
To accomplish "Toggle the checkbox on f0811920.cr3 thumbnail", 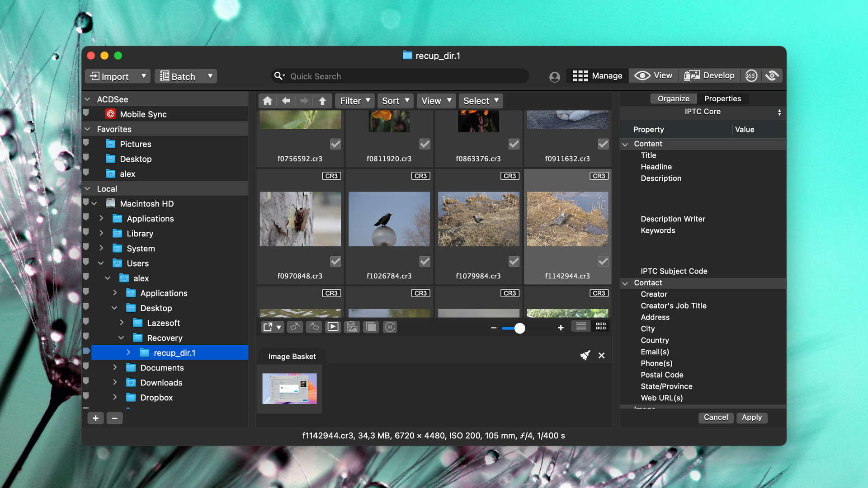I will 425,144.
